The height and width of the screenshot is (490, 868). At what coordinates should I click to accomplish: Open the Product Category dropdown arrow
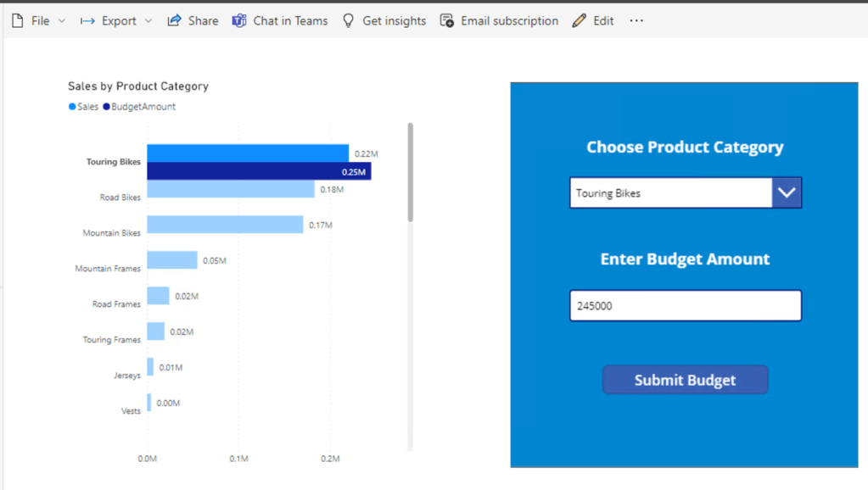coord(787,193)
